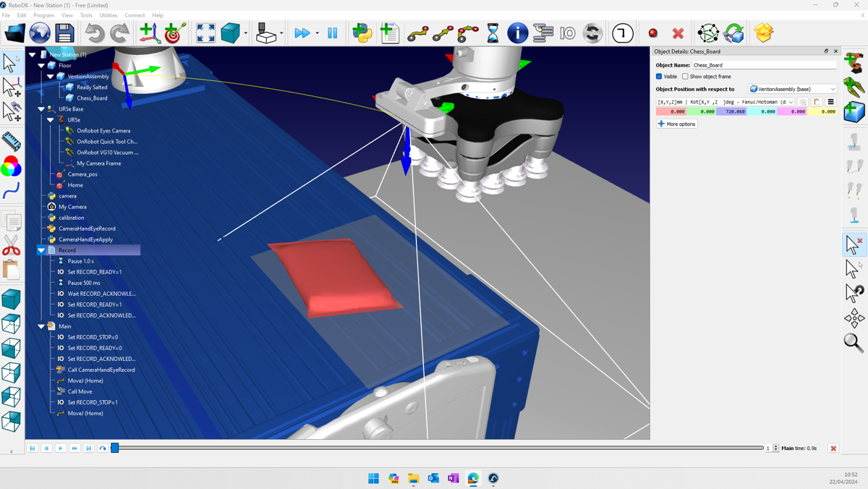Collapse the UR5e Base tree node

41,109
